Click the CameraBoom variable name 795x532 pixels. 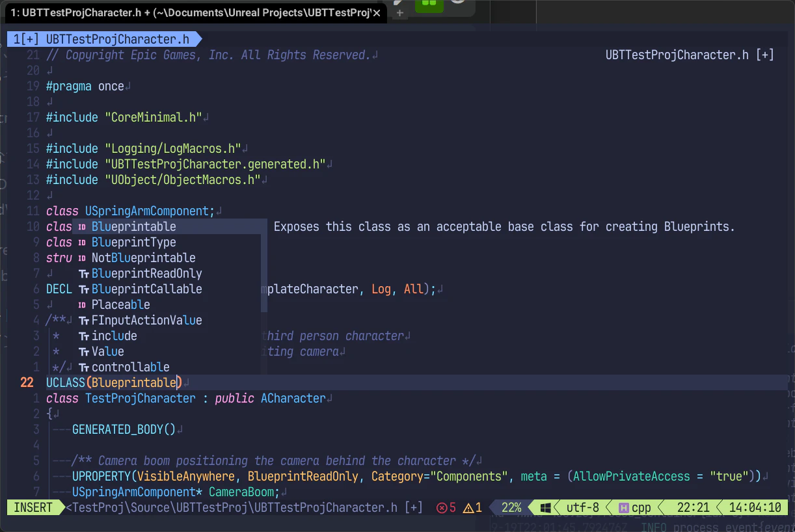(241, 492)
